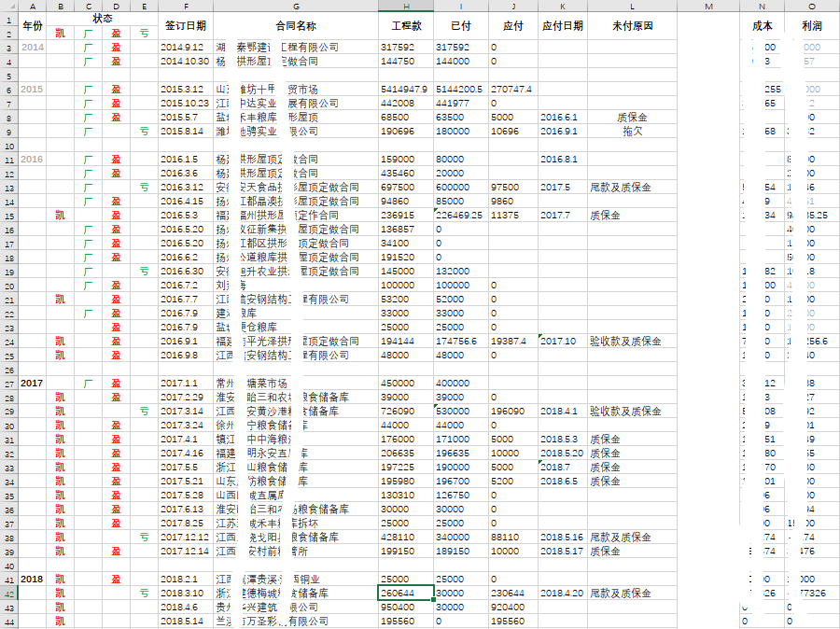840x629 pixels.
Task: Click paid amount cell 226469.25
Action: tap(461, 216)
